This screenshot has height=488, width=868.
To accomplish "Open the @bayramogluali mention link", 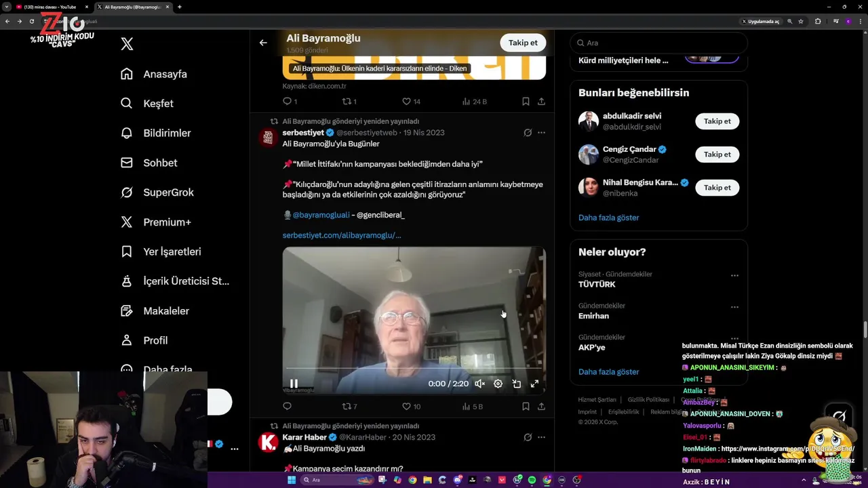I will (321, 215).
